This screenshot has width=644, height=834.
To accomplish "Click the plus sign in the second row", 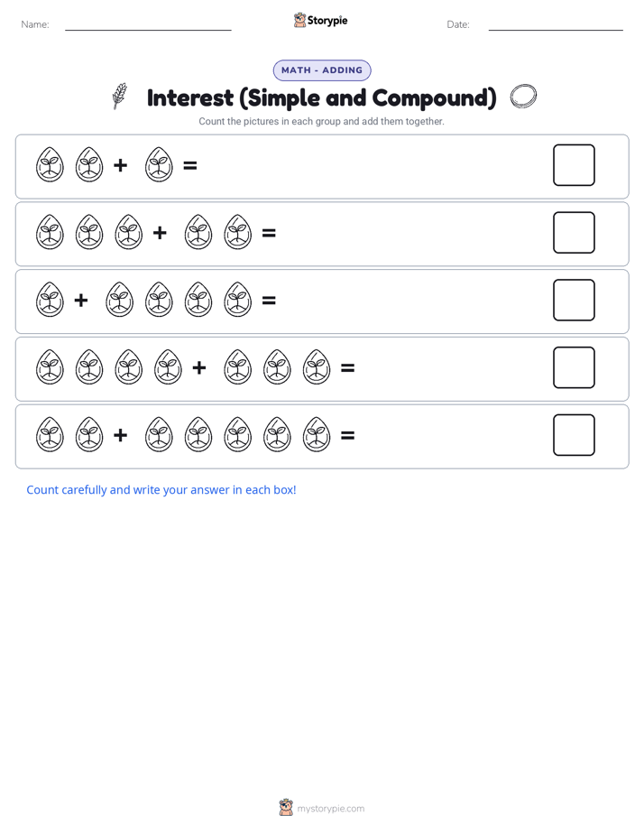I will click(x=160, y=233).
